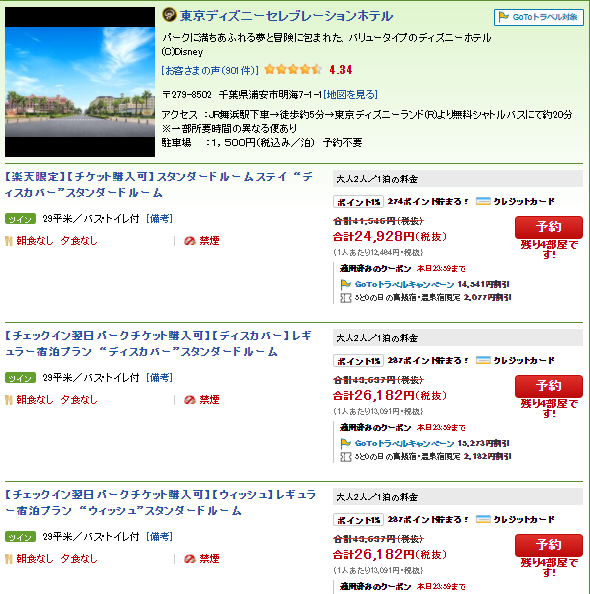Image resolution: width=590 pixels, height=594 pixels.
Task: Click the ツイン badge in 楽天限定 plan
Action: click(x=20, y=219)
